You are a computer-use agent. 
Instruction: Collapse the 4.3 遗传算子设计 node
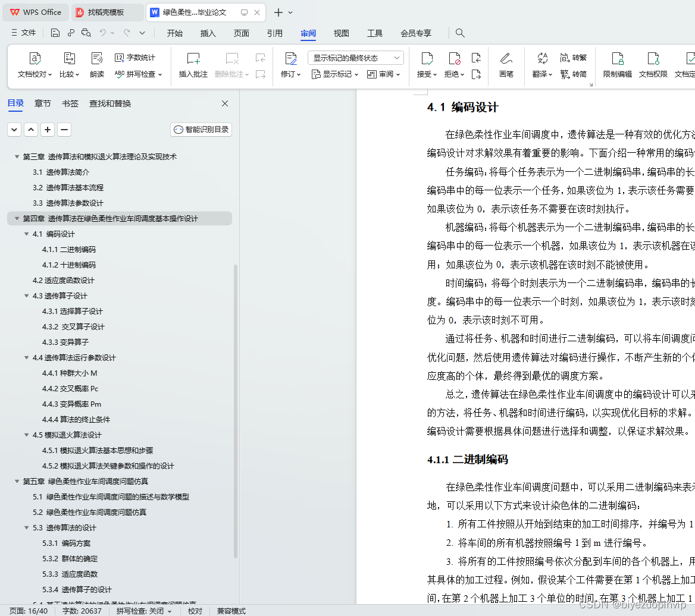(x=27, y=296)
